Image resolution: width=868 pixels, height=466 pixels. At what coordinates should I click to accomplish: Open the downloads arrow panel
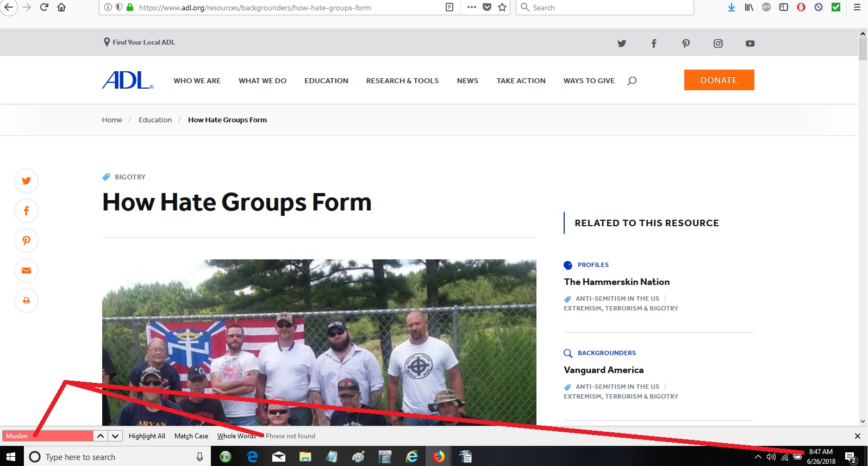pos(732,7)
